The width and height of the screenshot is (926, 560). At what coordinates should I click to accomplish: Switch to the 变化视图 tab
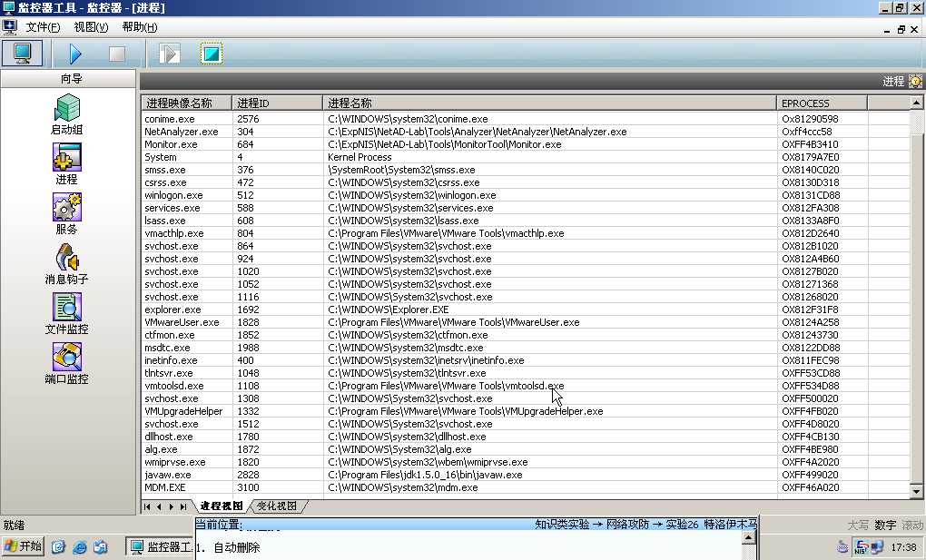click(277, 506)
